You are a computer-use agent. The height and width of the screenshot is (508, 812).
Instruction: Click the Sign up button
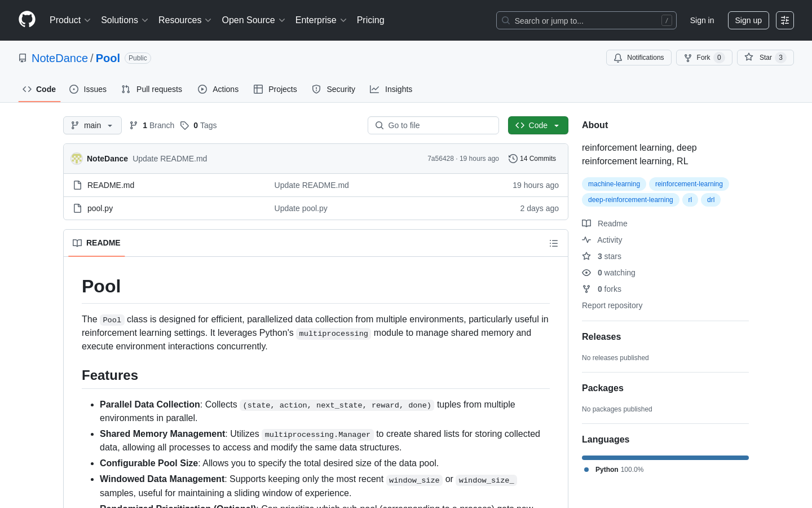[x=748, y=20]
